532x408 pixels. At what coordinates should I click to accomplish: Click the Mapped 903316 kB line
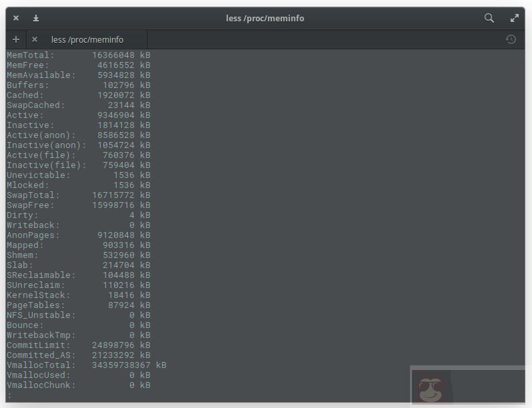tap(79, 245)
